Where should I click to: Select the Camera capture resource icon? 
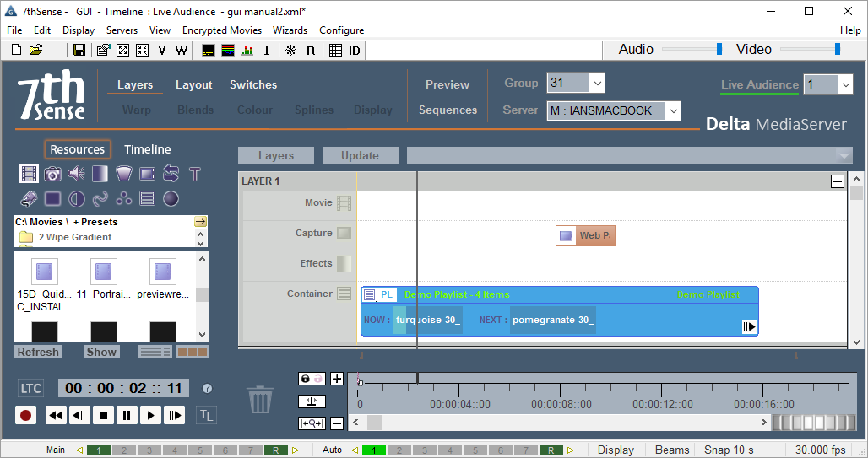pyautogui.click(x=52, y=174)
